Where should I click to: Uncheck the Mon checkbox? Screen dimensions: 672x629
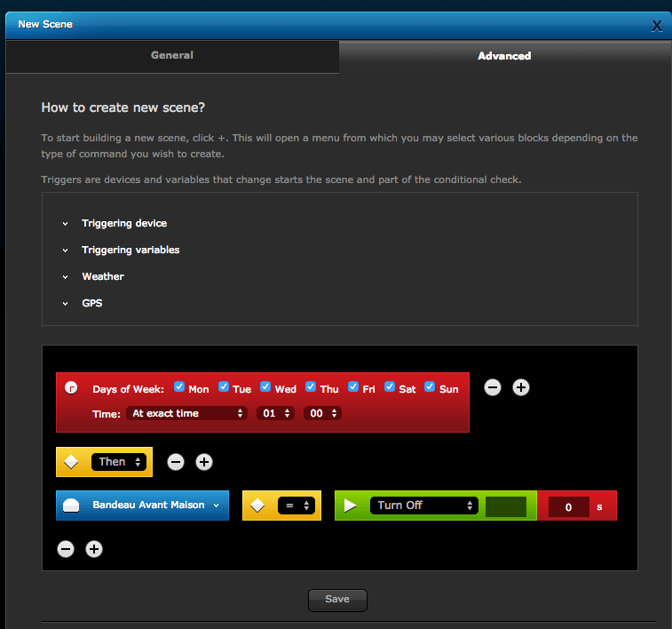(x=179, y=386)
